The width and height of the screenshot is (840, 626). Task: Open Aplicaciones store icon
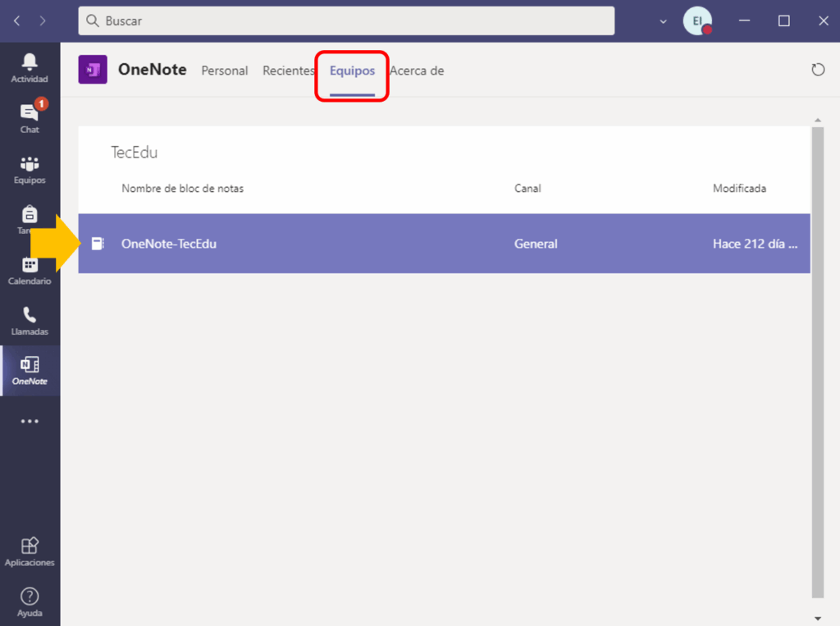point(30,551)
